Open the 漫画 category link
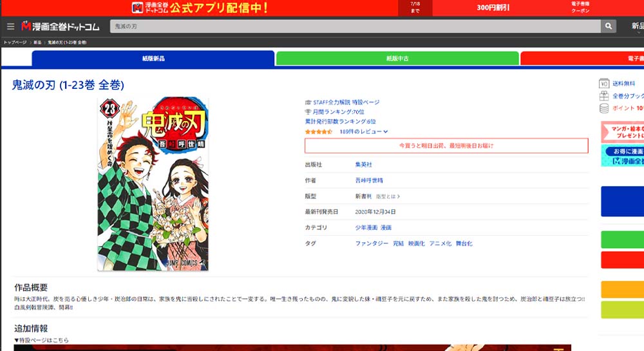Screen dimensions: 644x351 coord(386,227)
